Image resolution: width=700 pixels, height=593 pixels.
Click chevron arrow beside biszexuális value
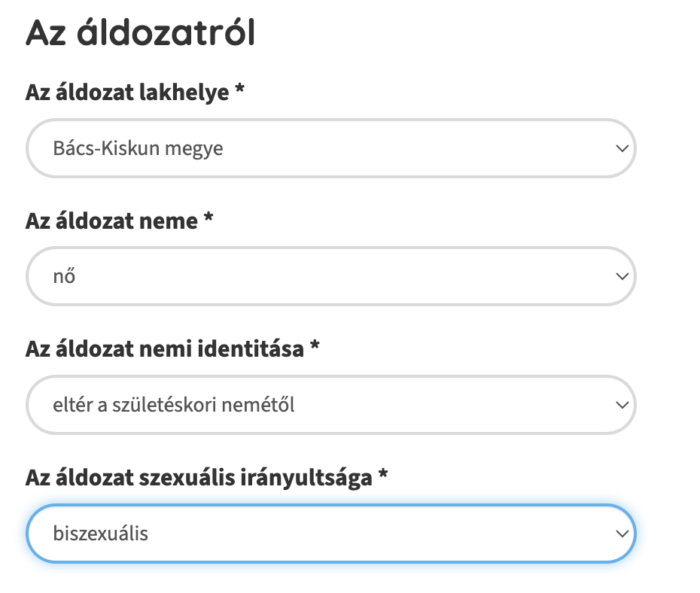click(x=621, y=534)
